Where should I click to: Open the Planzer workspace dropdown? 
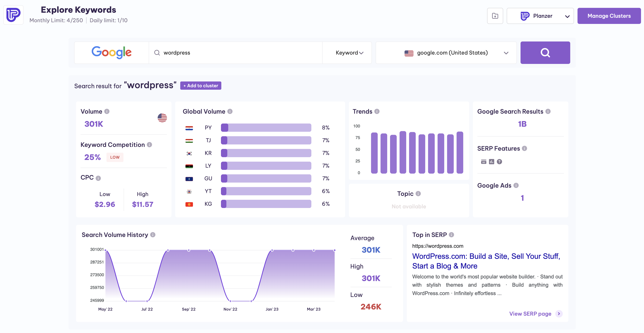(540, 16)
